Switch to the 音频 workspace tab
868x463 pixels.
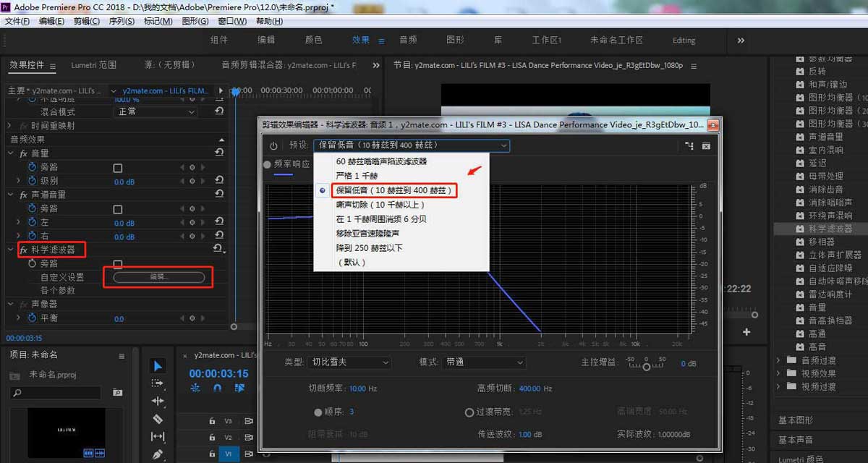click(407, 41)
